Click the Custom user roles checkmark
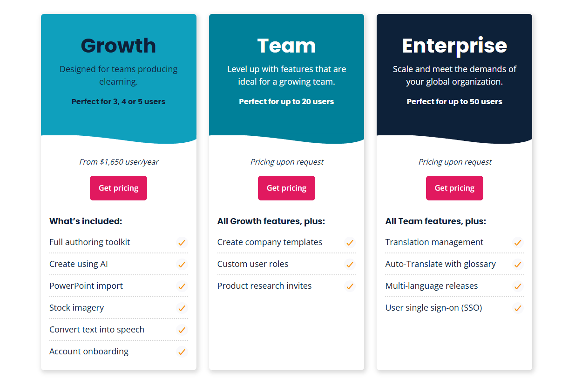The width and height of the screenshot is (575, 392). pos(350,264)
